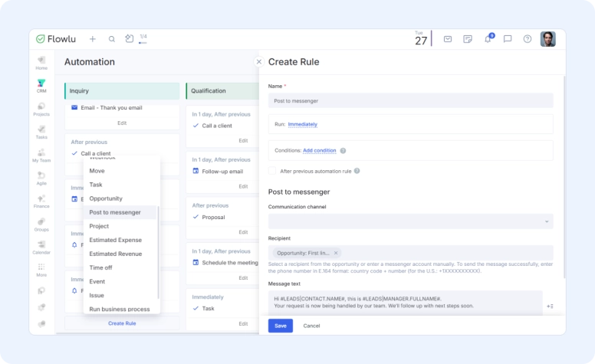Open More in sidebar
This screenshot has width=595, height=364.
pos(41,270)
